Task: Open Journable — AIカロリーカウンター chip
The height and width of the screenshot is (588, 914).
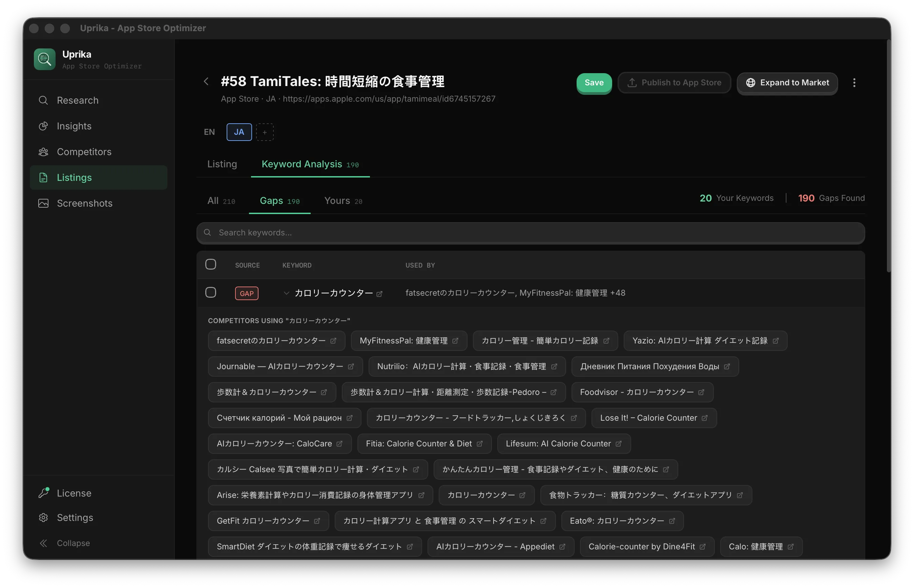Action: click(x=285, y=366)
